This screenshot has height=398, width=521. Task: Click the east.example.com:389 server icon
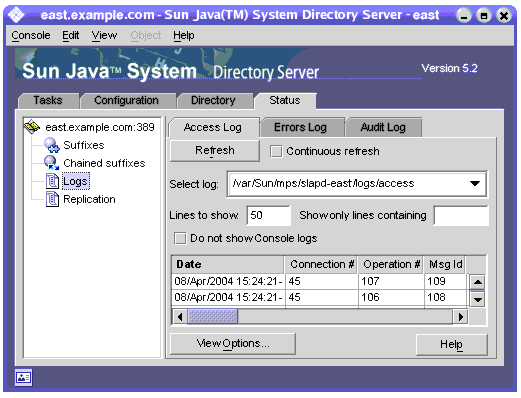[32, 127]
